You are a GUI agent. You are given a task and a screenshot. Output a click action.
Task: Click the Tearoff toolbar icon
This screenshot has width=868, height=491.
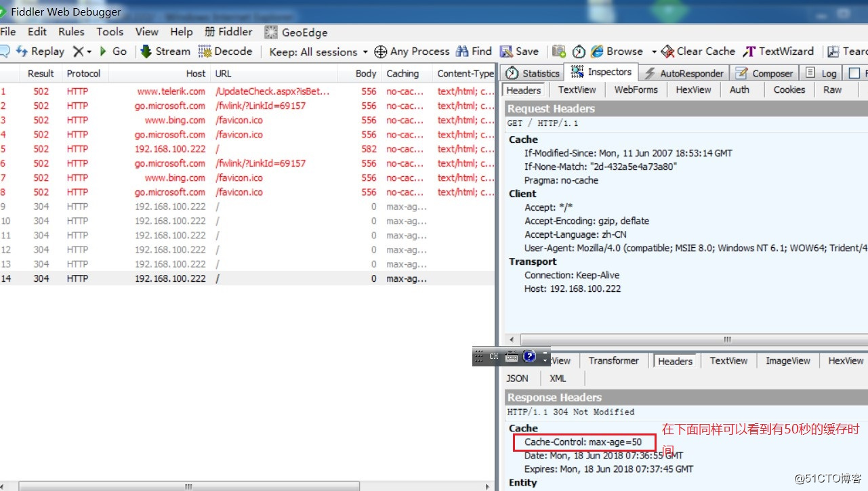(834, 51)
